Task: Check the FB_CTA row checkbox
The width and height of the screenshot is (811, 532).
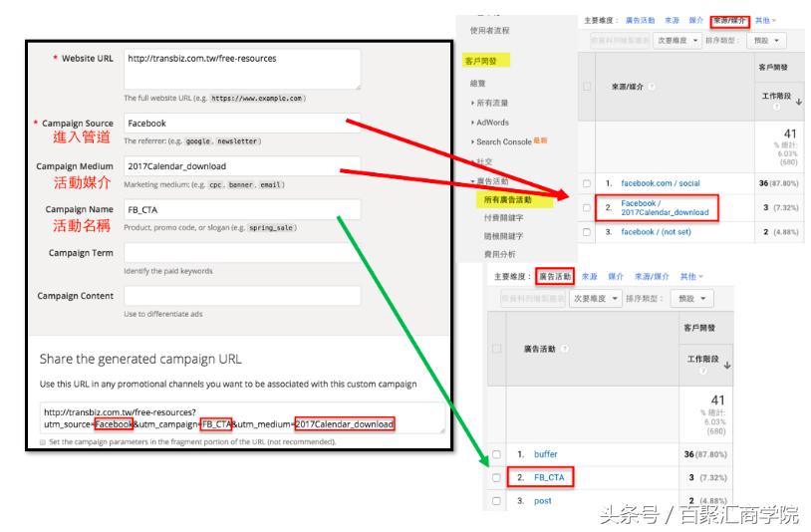Action: click(x=496, y=478)
